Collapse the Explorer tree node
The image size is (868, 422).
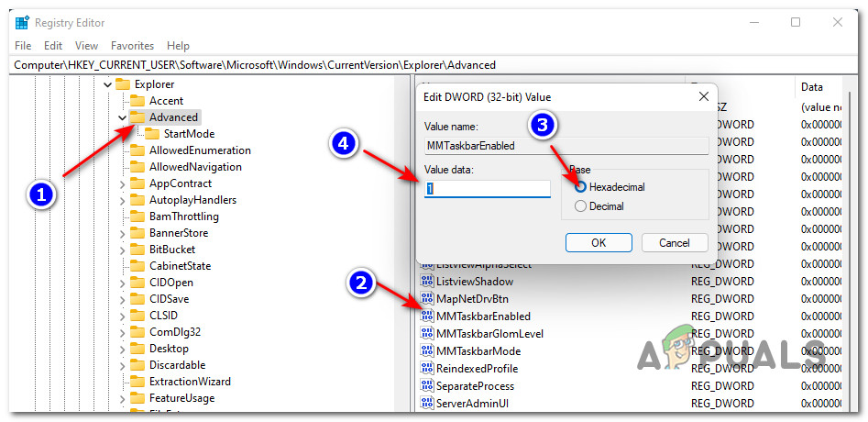pos(107,84)
